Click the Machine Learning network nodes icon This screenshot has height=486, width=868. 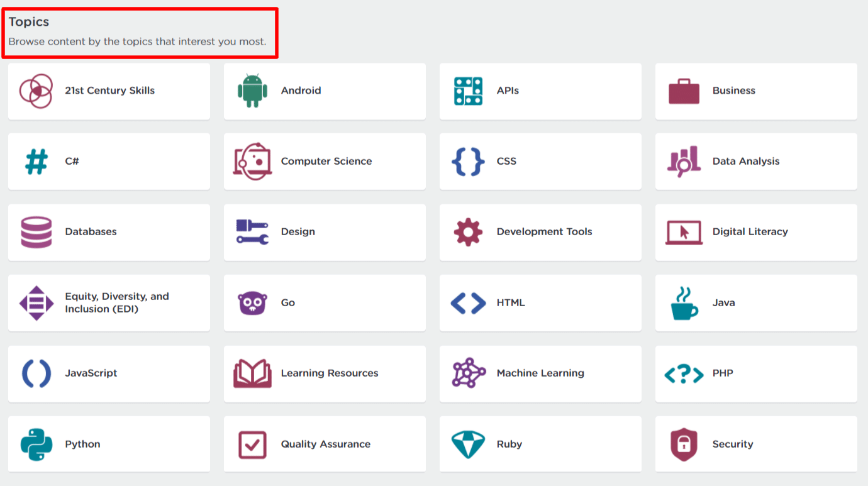click(x=469, y=373)
